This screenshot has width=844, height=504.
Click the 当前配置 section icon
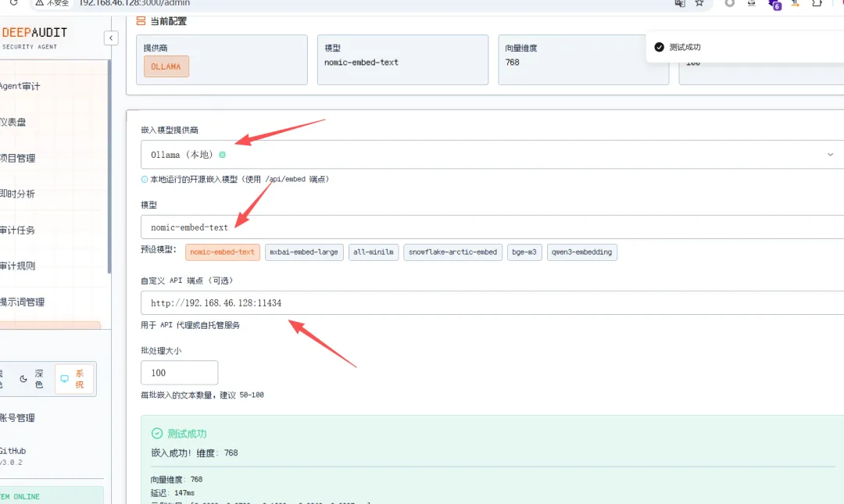point(141,21)
